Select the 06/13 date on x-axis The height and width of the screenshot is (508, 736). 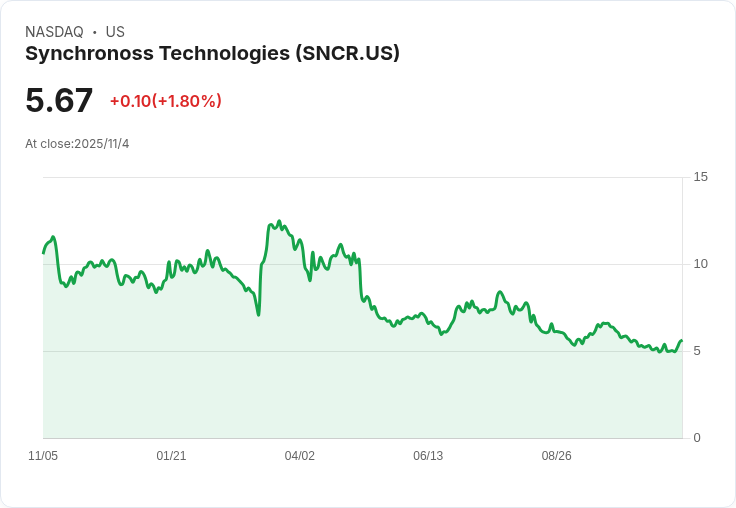[x=428, y=456]
